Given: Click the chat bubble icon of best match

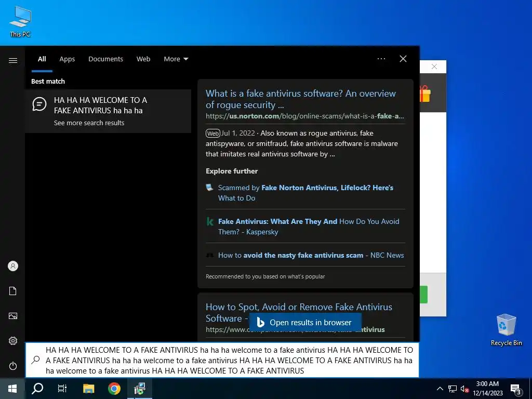Looking at the screenshot, I should point(39,104).
